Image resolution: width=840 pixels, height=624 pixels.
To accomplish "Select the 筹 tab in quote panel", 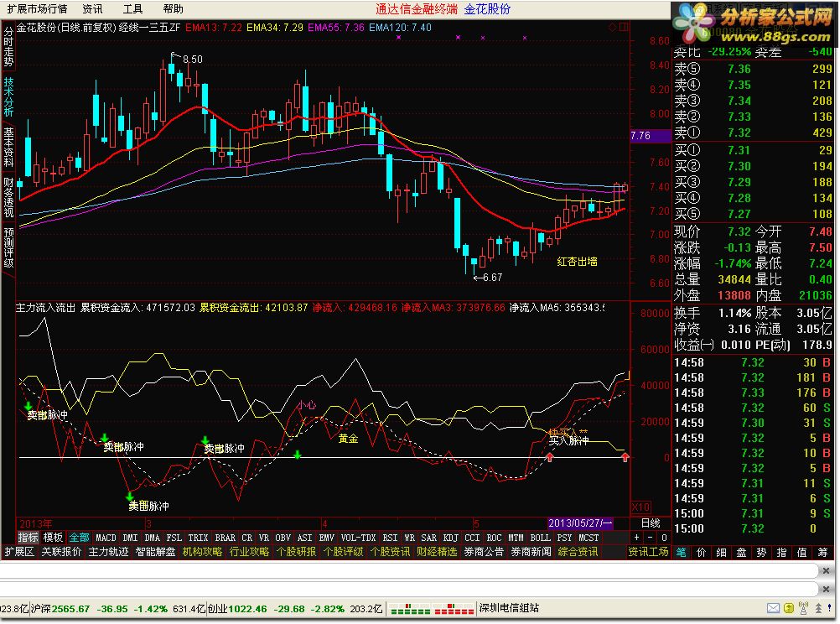I will pos(822,552).
